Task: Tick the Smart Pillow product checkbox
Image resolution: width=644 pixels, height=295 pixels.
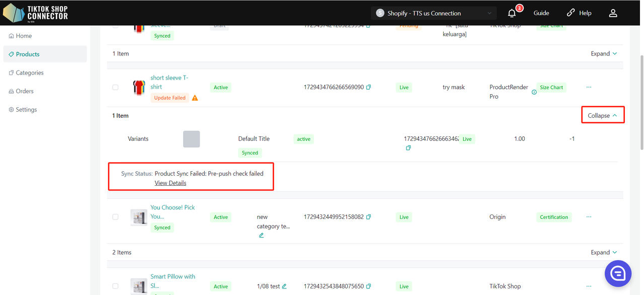Action: [x=115, y=286]
